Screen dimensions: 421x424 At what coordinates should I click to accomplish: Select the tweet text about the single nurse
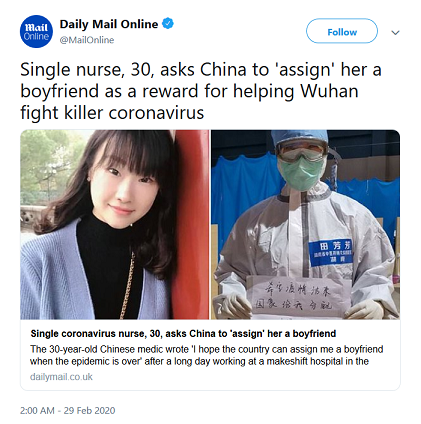(x=201, y=91)
